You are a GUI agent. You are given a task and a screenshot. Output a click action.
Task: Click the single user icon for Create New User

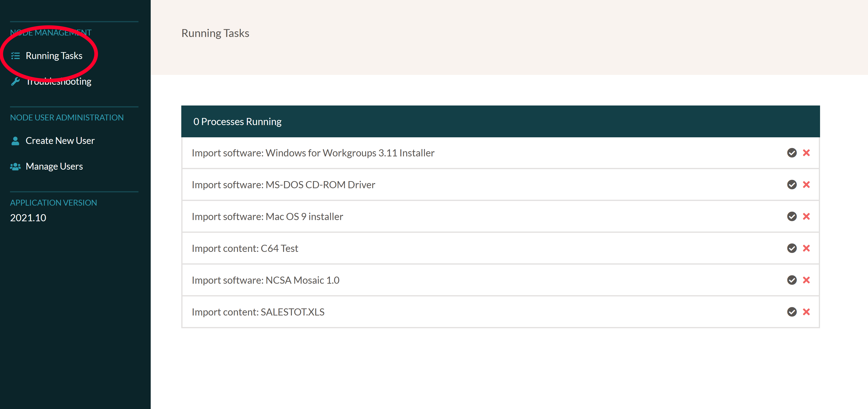pos(15,140)
